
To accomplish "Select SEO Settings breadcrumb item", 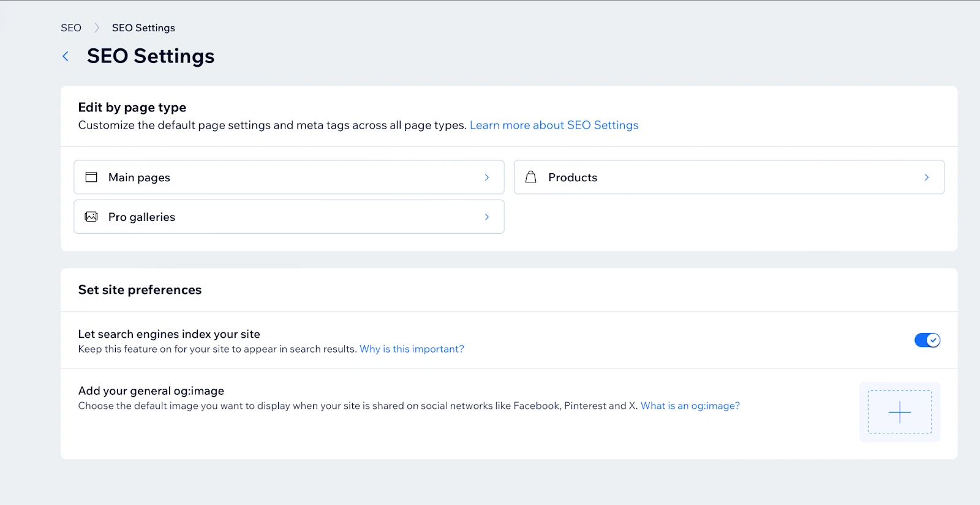I will pyautogui.click(x=143, y=28).
